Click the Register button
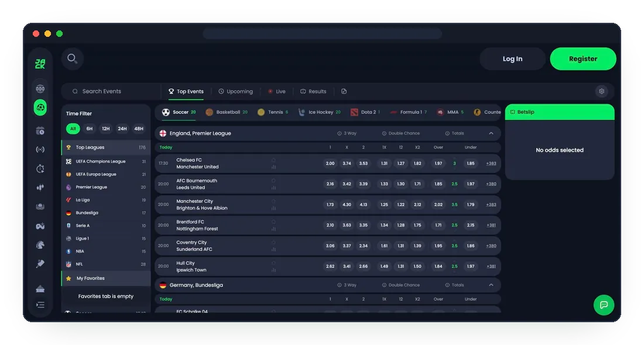 click(x=583, y=58)
